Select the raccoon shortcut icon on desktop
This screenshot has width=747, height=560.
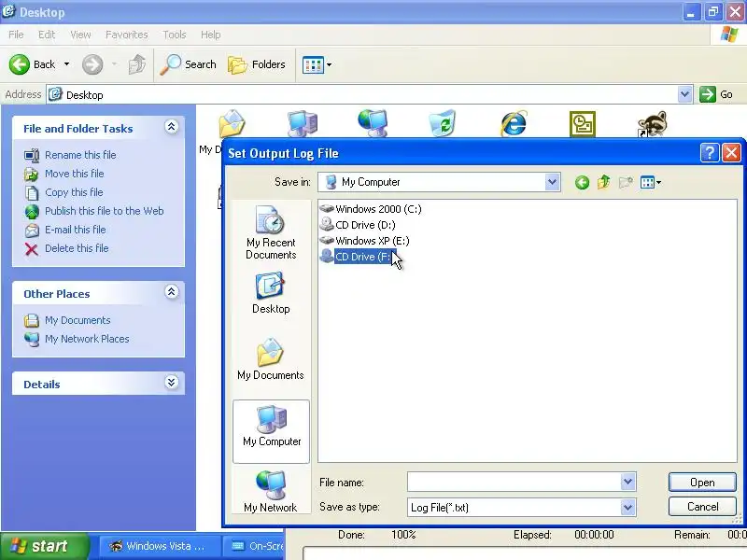[x=652, y=123]
